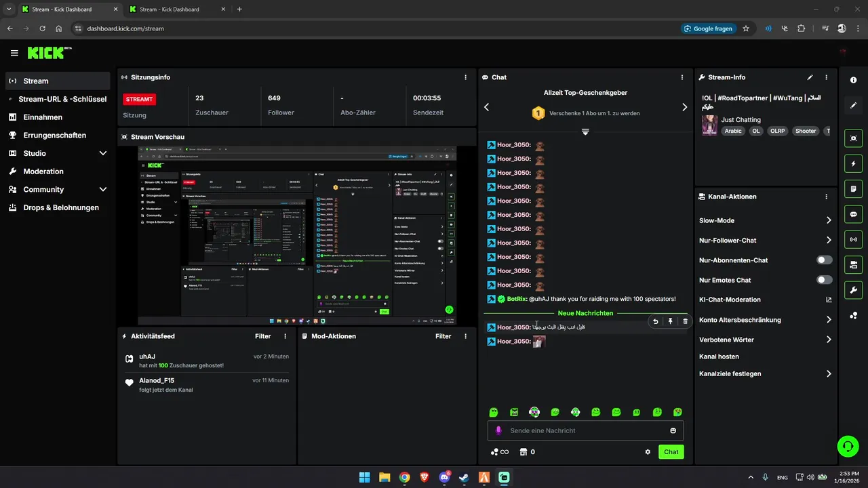This screenshot has width=868, height=488.
Task: Delete Hoor_3050's Arabic chat message
Action: click(685, 321)
